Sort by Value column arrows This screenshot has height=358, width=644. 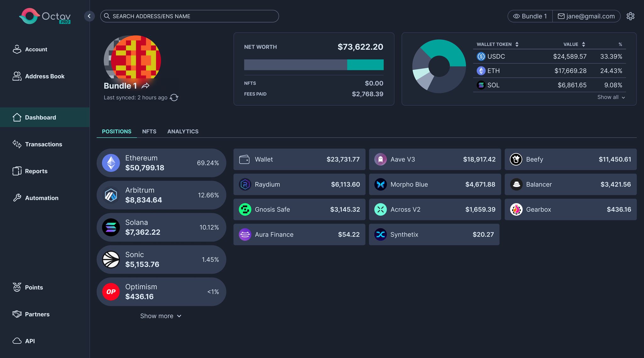[x=584, y=44]
